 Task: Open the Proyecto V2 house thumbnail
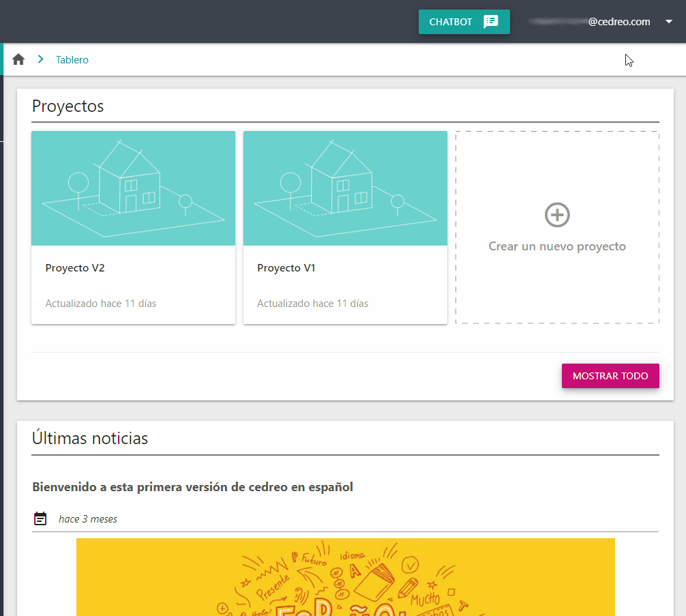pyautogui.click(x=134, y=188)
